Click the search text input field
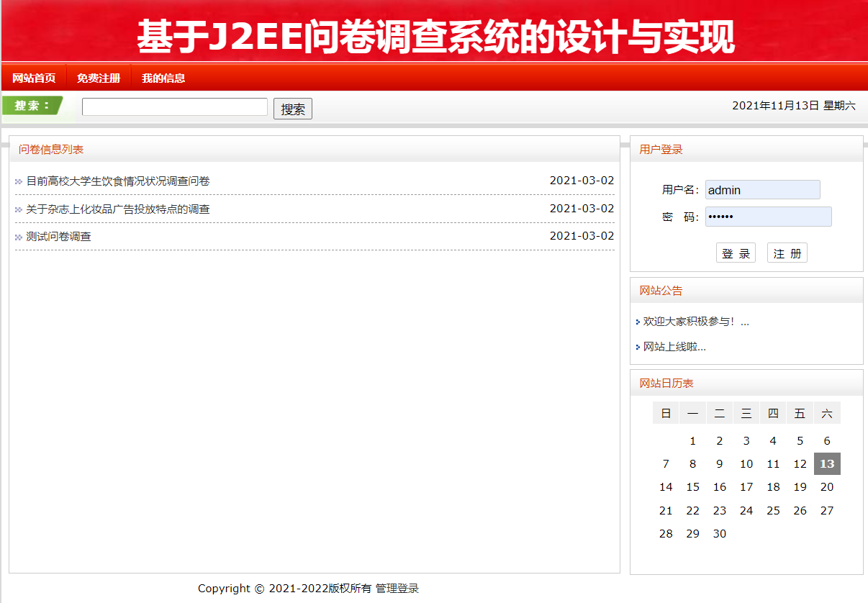Screen dimensions: 868x603 click(x=175, y=107)
